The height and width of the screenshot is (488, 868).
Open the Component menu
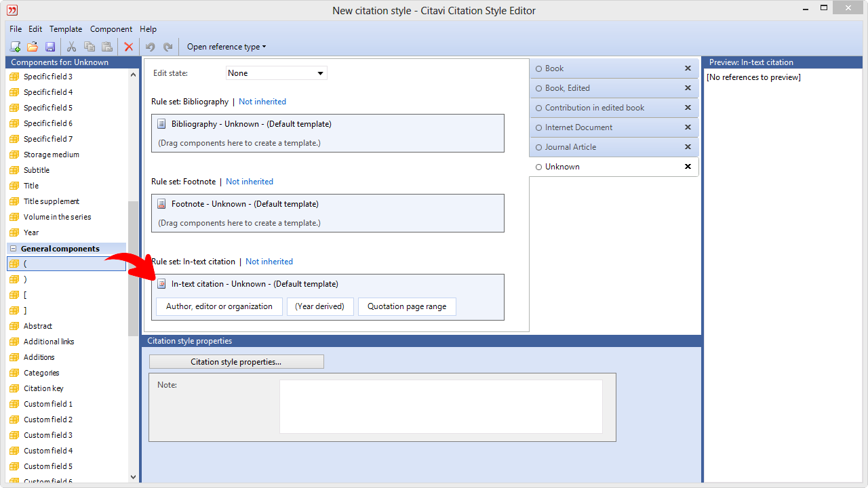111,29
